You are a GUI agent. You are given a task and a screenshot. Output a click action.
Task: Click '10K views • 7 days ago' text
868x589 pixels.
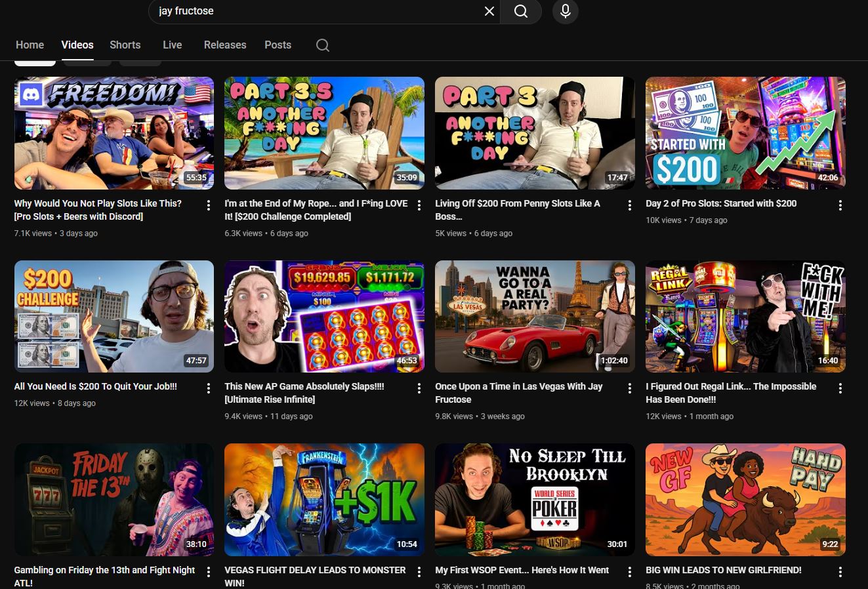686,220
